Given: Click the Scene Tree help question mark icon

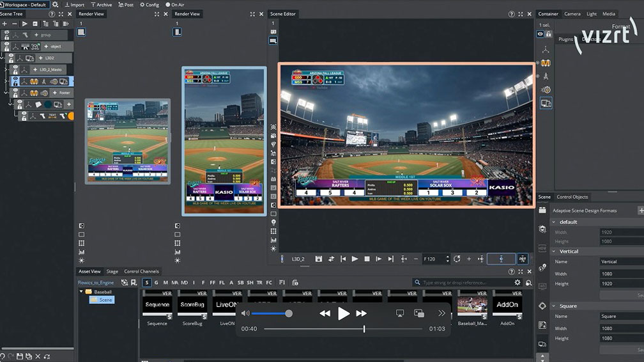Looking at the screenshot, I should click(51, 14).
